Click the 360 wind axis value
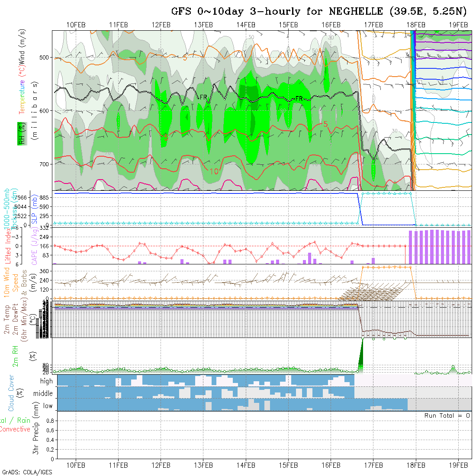 (44, 271)
